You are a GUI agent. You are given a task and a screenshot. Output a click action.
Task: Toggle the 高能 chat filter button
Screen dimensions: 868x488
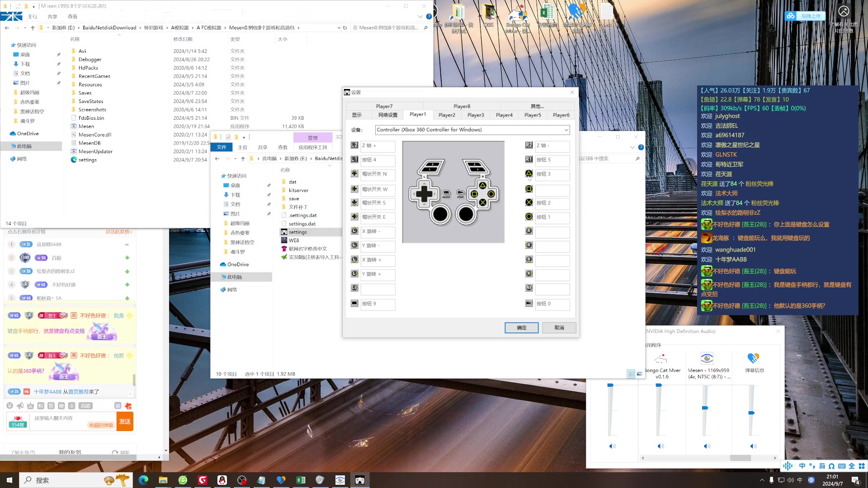point(85,406)
